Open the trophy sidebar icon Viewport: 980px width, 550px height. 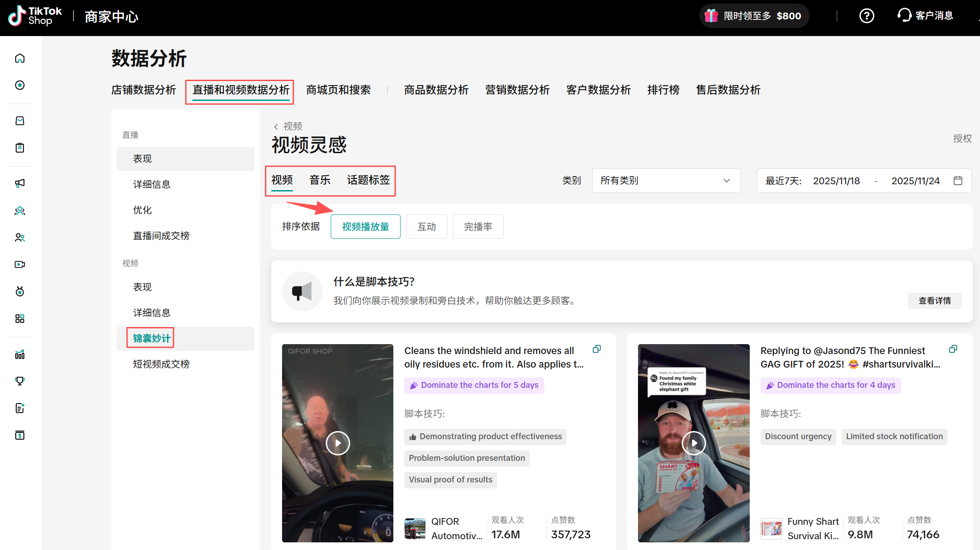(20, 381)
